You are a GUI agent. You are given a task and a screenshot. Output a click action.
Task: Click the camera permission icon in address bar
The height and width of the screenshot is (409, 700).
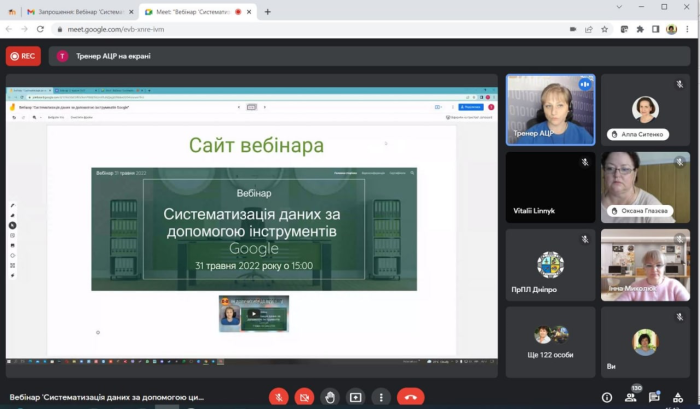[573, 29]
